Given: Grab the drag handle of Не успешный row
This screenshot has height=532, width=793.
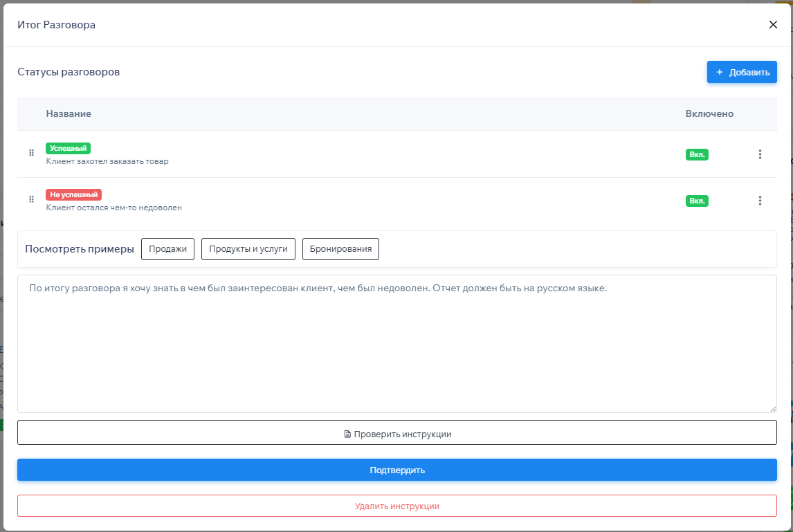Looking at the screenshot, I should point(31,199).
